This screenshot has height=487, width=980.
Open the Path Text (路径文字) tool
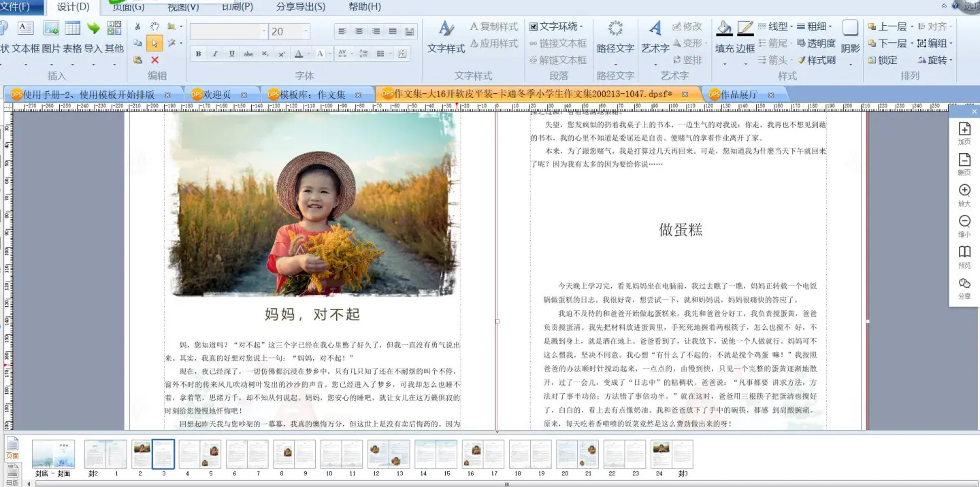coord(615,29)
